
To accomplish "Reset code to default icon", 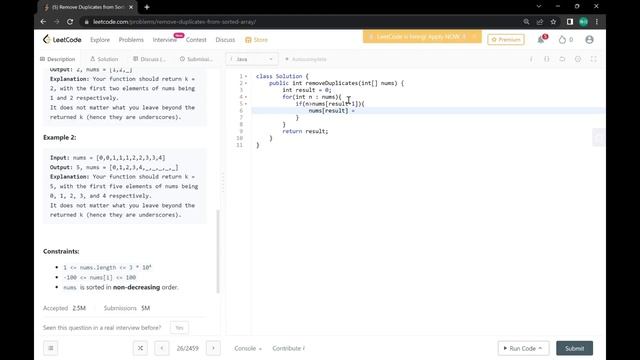I will pyautogui.click(x=562, y=59).
